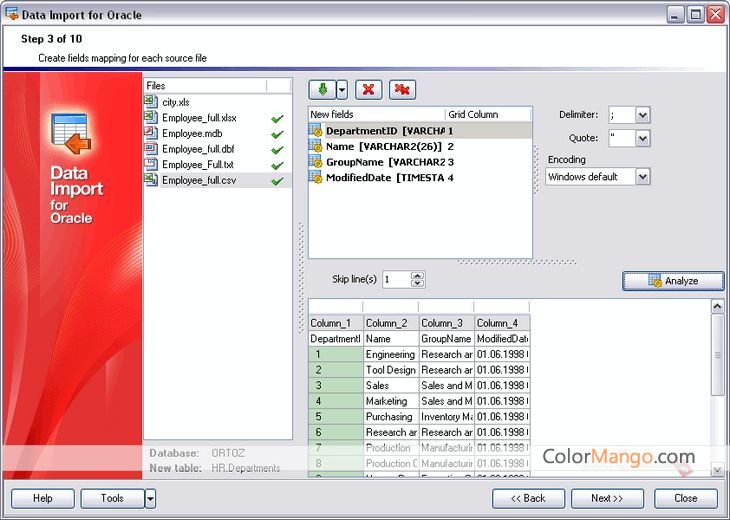Select the Employee.mdb file icon
The image size is (730, 520).
(x=151, y=133)
